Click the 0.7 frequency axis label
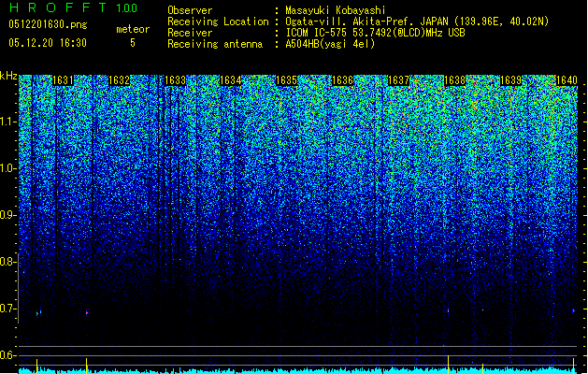Screen dimensions: 588x374 [7, 309]
